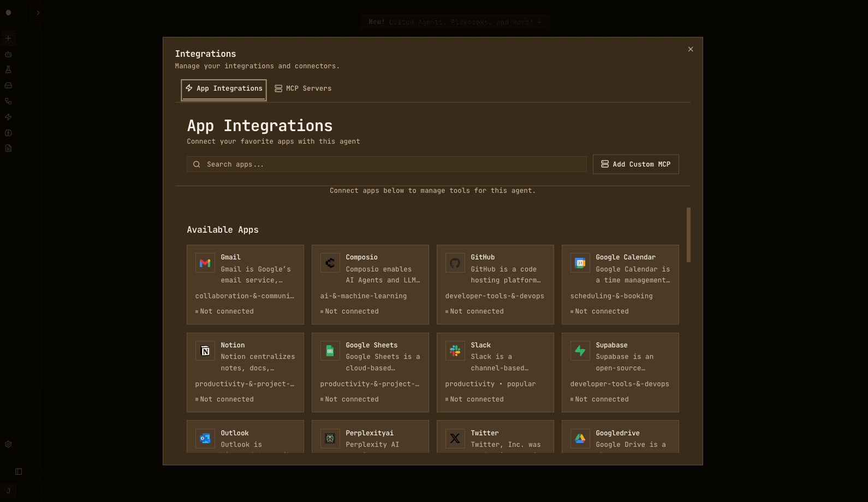Click the Google Calendar icon

click(580, 263)
